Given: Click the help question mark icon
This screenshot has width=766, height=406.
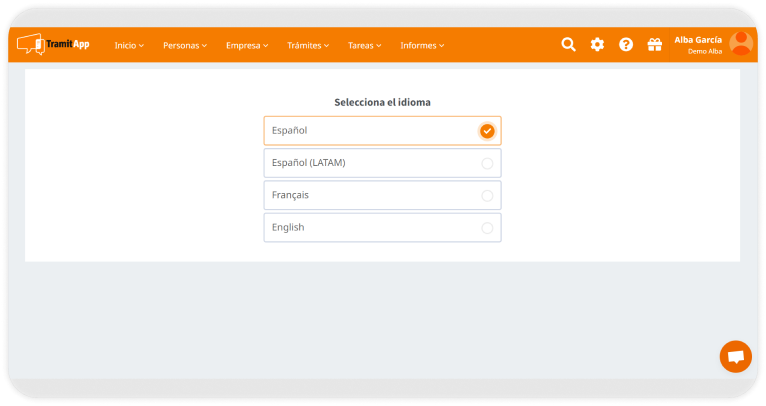Looking at the screenshot, I should click(x=626, y=44).
